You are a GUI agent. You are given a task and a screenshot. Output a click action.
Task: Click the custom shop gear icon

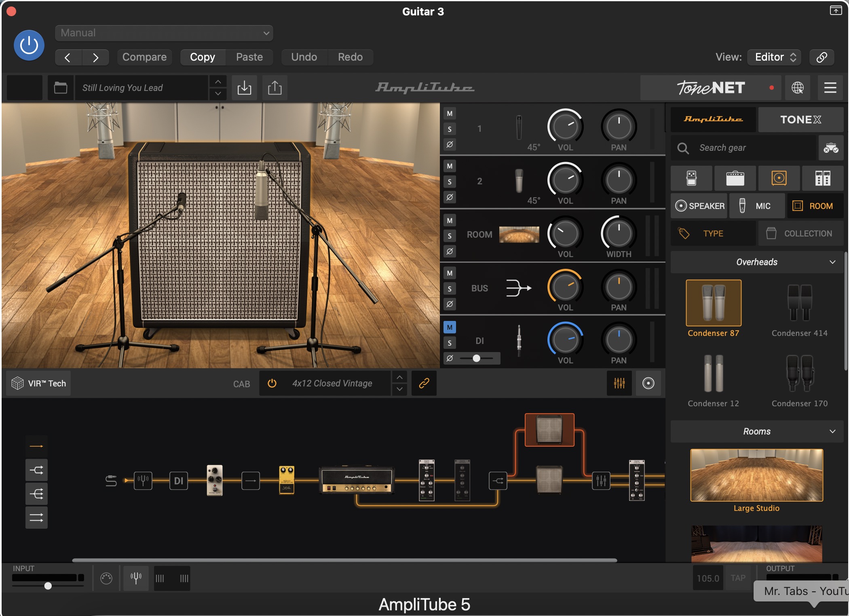(x=831, y=148)
